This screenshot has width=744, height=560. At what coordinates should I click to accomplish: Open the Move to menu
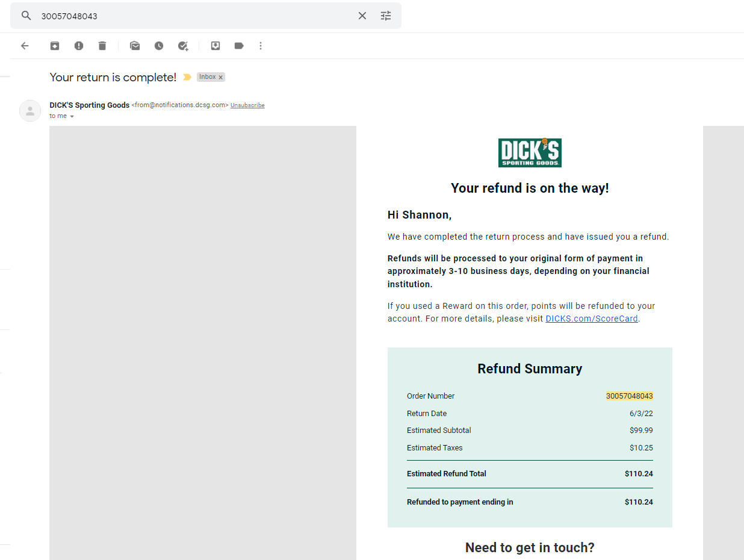point(215,46)
